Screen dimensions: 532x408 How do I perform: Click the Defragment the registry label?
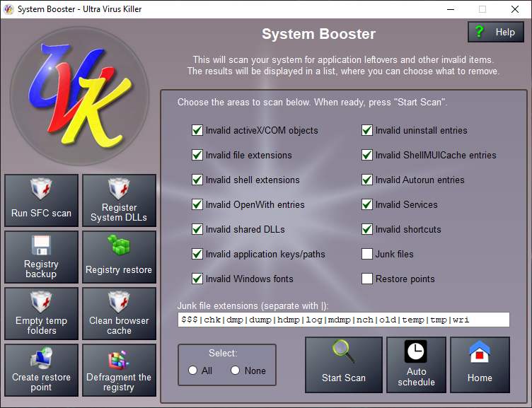click(119, 383)
